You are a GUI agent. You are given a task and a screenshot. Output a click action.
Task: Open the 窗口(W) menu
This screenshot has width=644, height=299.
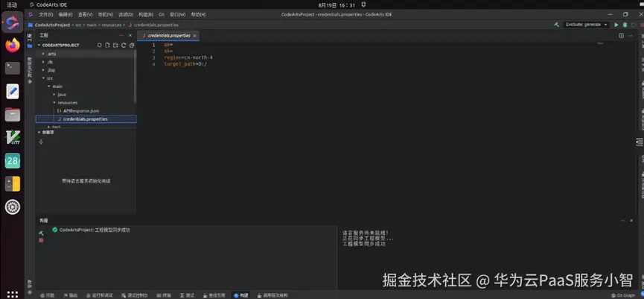pyautogui.click(x=177, y=14)
